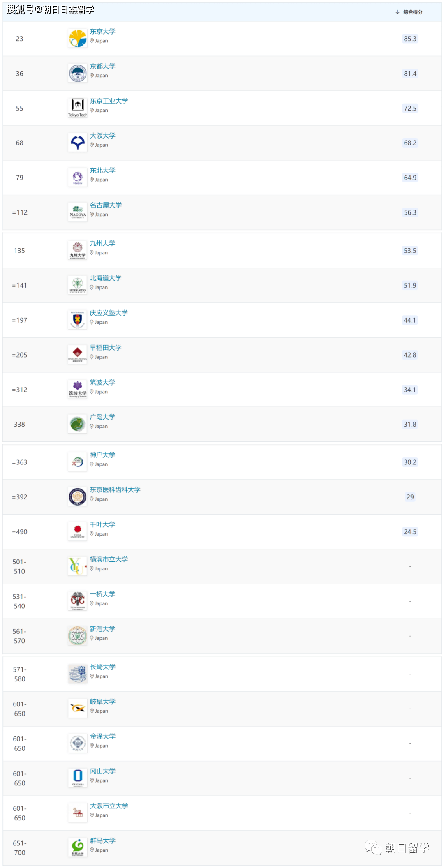Open the 东京医科齿科大学 link
This screenshot has width=444, height=868.
[115, 490]
